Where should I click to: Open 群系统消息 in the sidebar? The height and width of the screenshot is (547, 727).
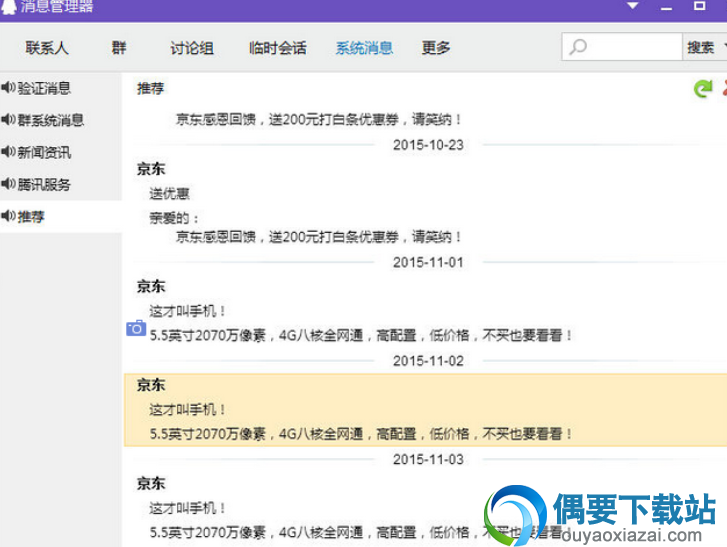click(61, 120)
